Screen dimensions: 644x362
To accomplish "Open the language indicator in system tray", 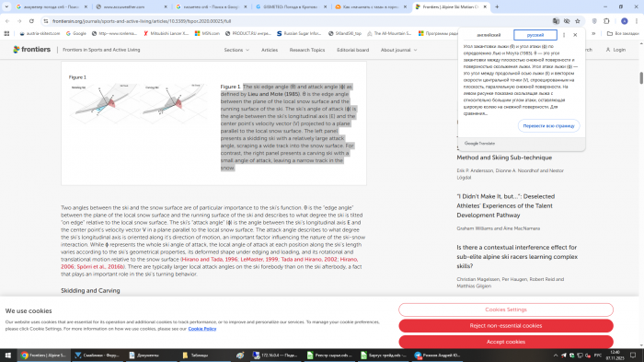I will (598, 355).
